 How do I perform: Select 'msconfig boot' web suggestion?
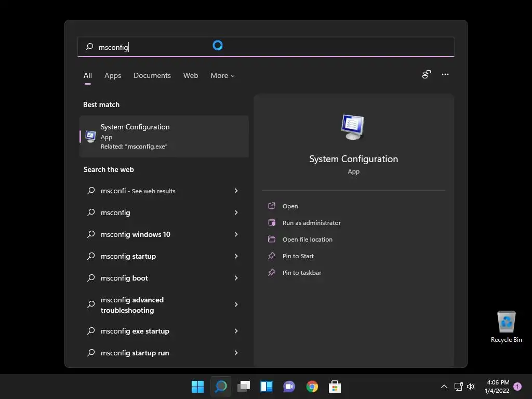[x=164, y=278]
